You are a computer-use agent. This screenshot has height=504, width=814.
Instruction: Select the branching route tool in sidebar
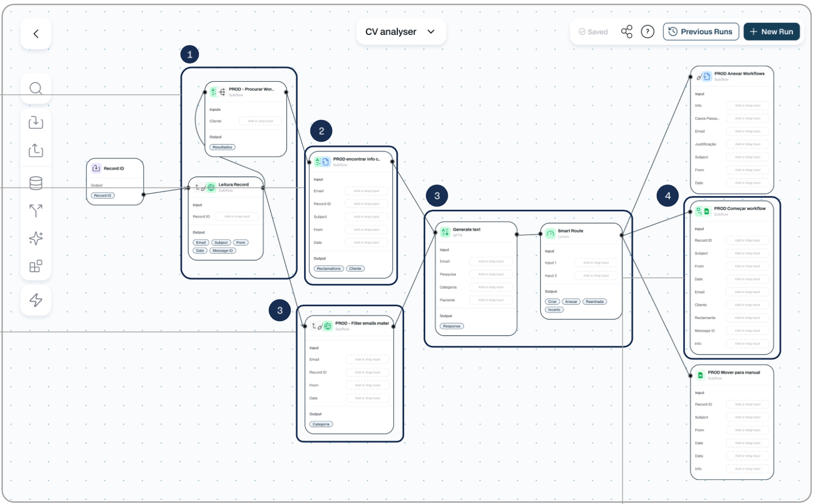36,211
